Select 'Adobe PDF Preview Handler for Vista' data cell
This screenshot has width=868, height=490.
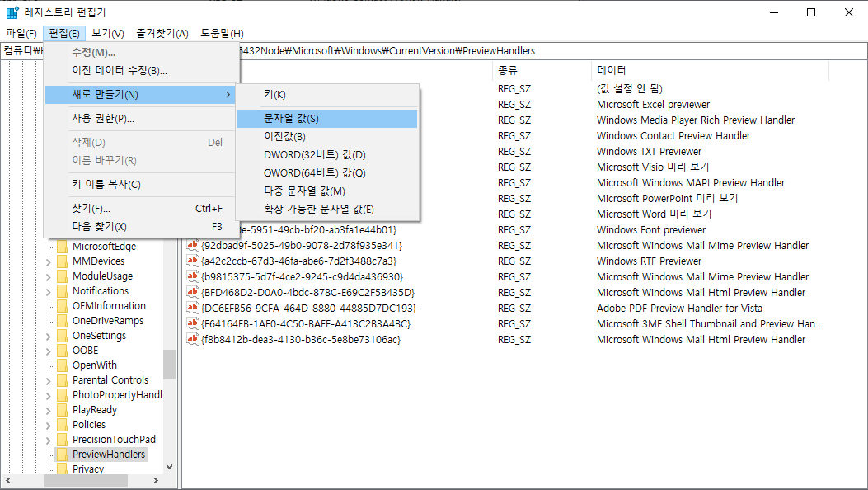click(679, 309)
